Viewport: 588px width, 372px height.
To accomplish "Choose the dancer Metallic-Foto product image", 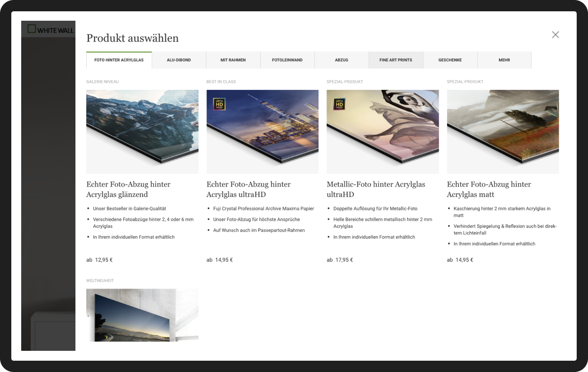I will 383,132.
